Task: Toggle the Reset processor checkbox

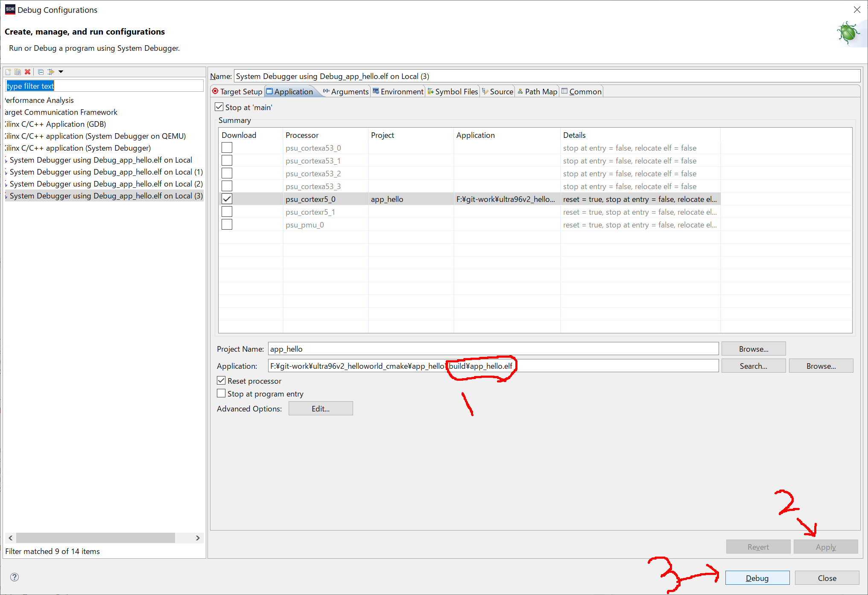Action: click(x=221, y=380)
